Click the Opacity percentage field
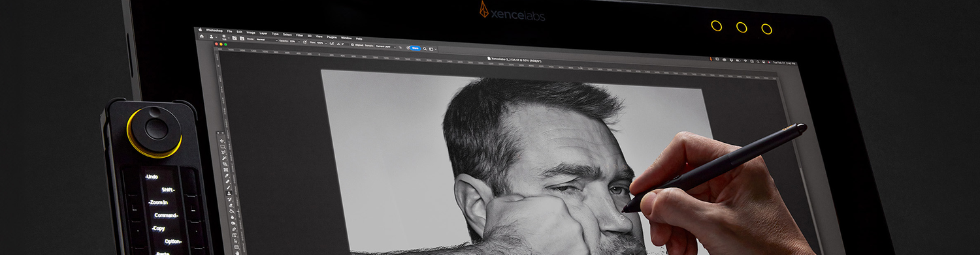The width and height of the screenshot is (980, 255). [293, 41]
